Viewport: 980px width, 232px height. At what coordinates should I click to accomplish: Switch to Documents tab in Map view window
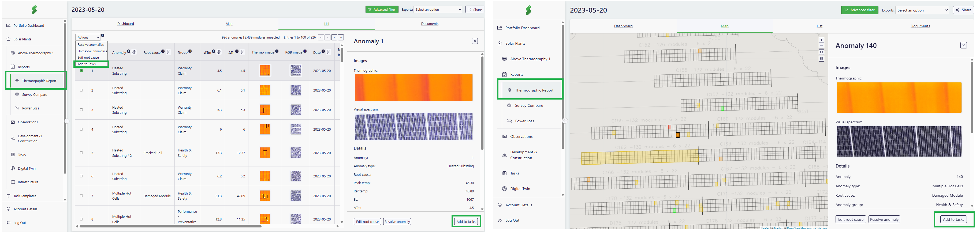point(920,26)
